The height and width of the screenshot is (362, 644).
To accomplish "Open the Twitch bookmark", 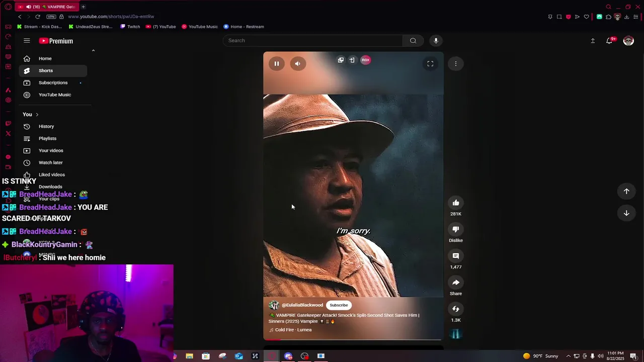I will tap(130, 27).
